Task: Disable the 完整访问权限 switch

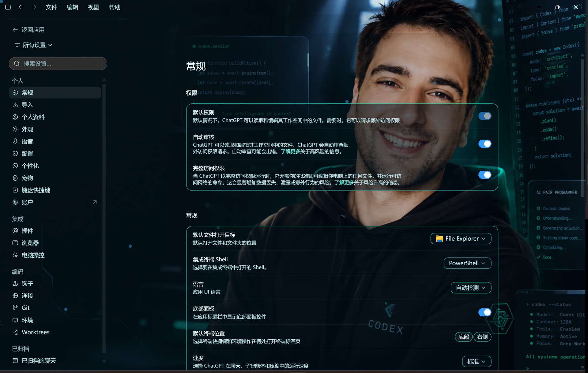Action: 485,175
